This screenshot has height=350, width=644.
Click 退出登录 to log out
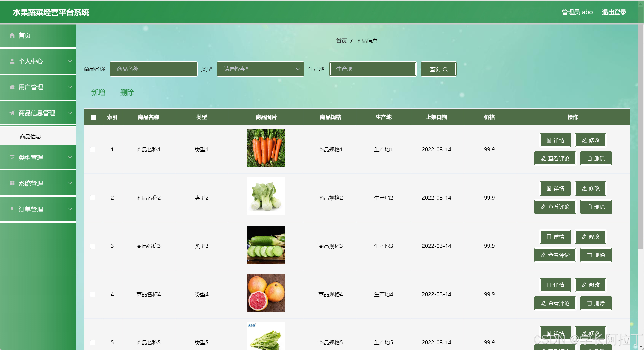pos(614,12)
